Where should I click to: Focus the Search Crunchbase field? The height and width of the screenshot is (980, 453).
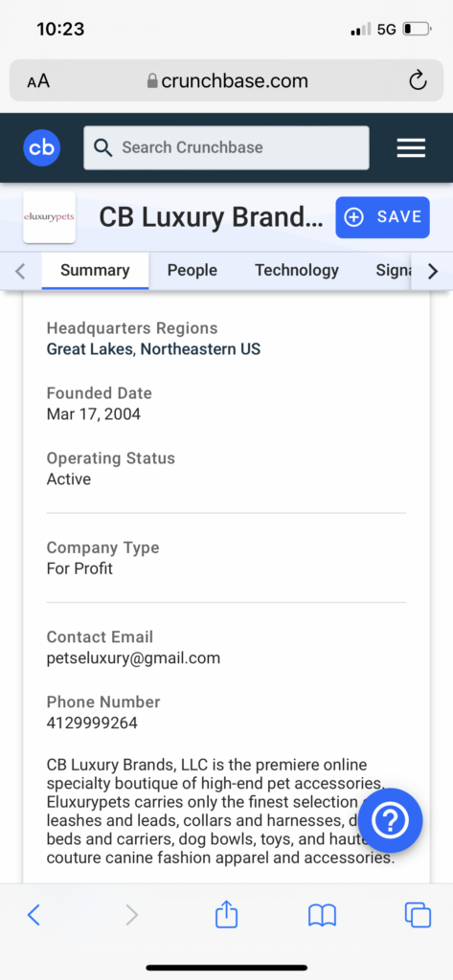[x=226, y=147]
